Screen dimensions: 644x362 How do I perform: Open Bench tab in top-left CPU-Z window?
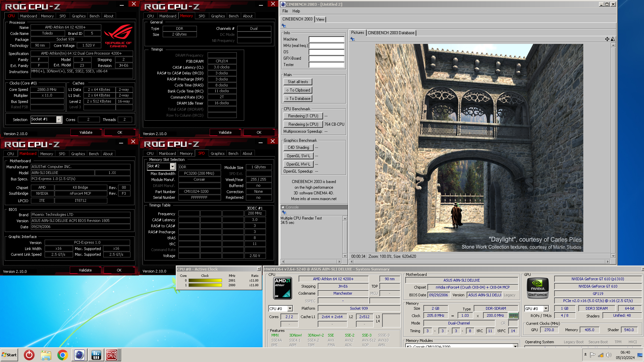(x=95, y=16)
